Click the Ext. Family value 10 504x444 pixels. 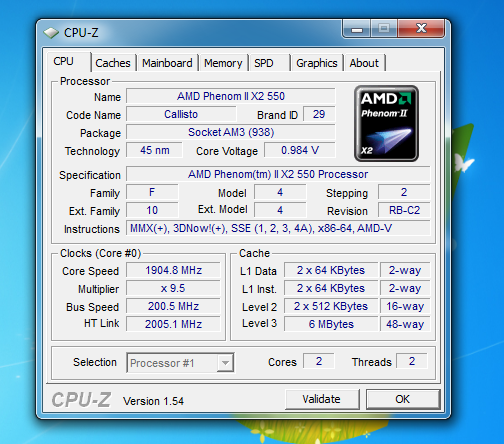tap(152, 210)
